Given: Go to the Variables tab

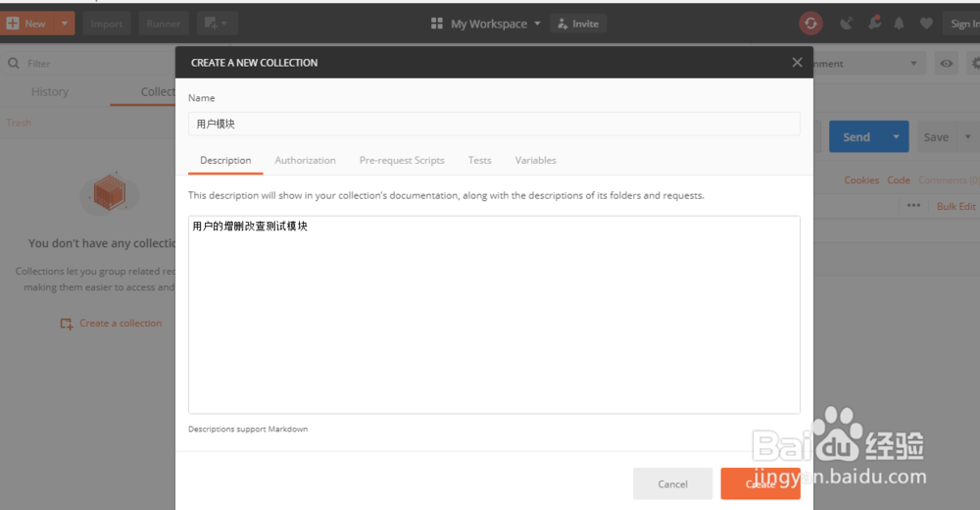Looking at the screenshot, I should coord(536,160).
